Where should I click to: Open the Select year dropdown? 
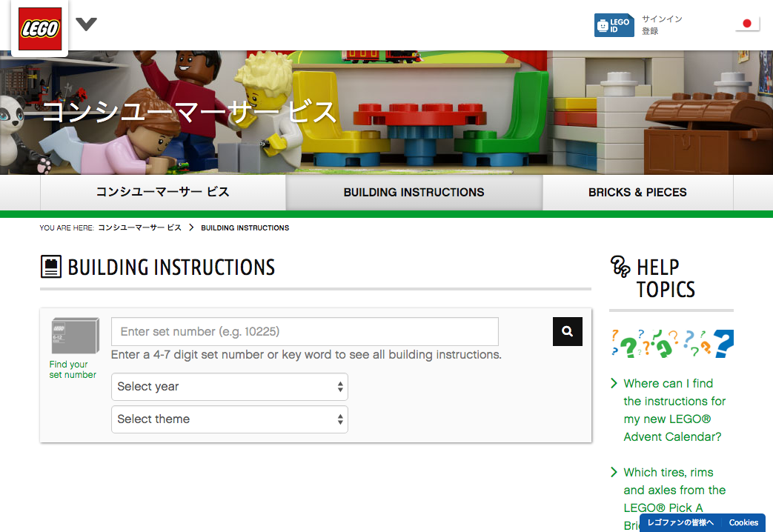click(x=230, y=387)
